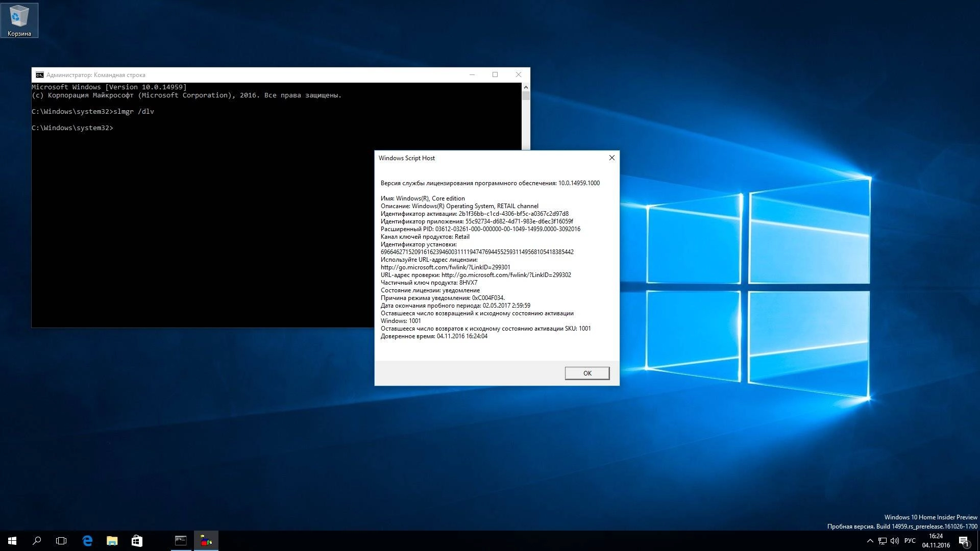The image size is (980, 551).
Task: Select the Windows Script Host taskbar button
Action: pos(206,541)
